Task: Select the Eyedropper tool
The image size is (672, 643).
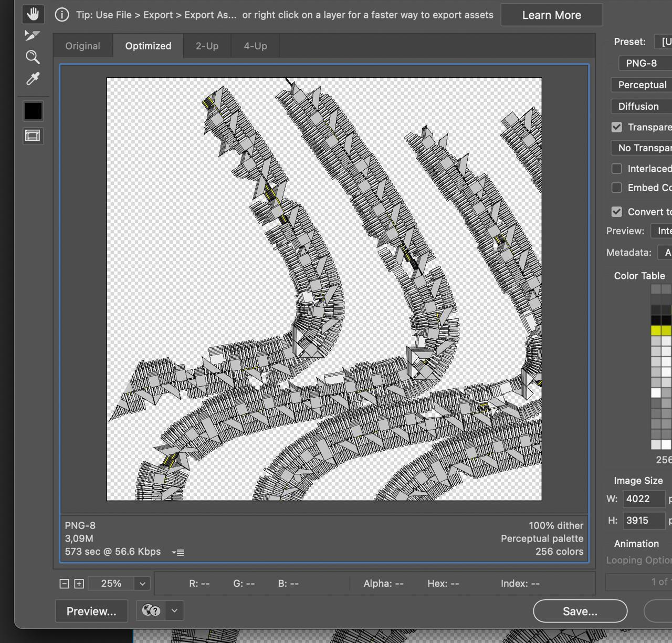Action: pos(33,79)
